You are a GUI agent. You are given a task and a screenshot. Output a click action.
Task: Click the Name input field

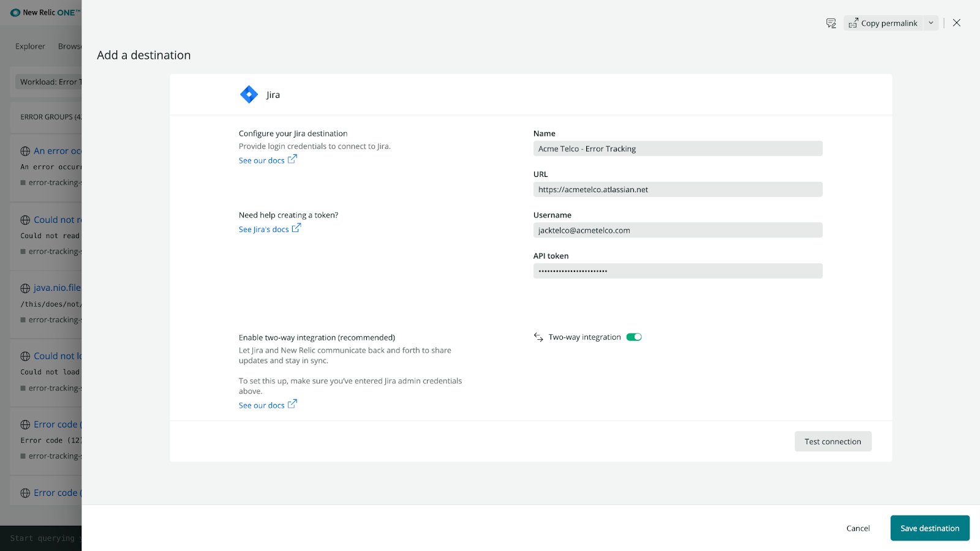click(x=677, y=148)
